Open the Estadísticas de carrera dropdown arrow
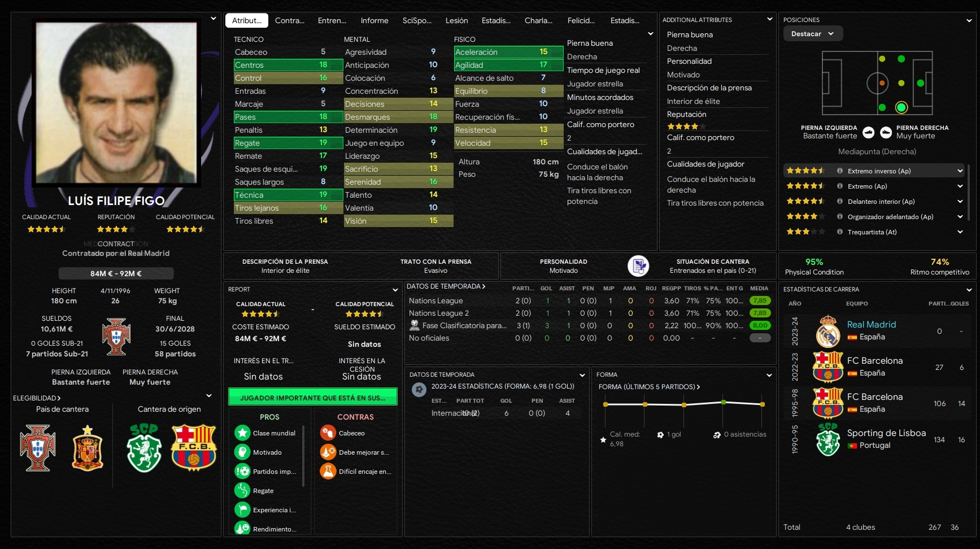 969,290
